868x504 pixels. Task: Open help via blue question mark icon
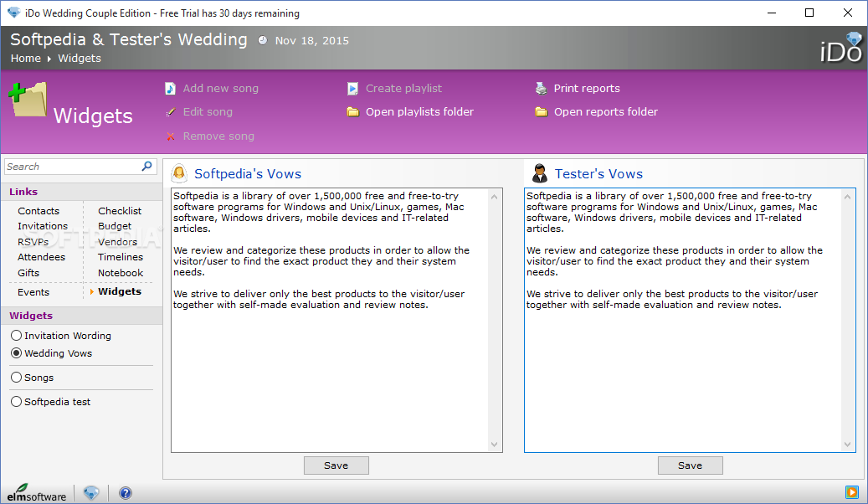tap(126, 493)
